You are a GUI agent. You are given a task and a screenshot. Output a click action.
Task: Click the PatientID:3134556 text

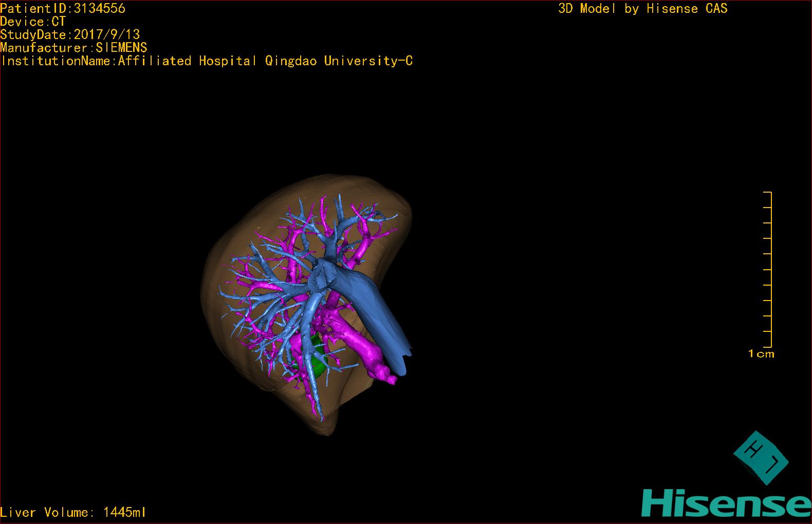pos(63,8)
